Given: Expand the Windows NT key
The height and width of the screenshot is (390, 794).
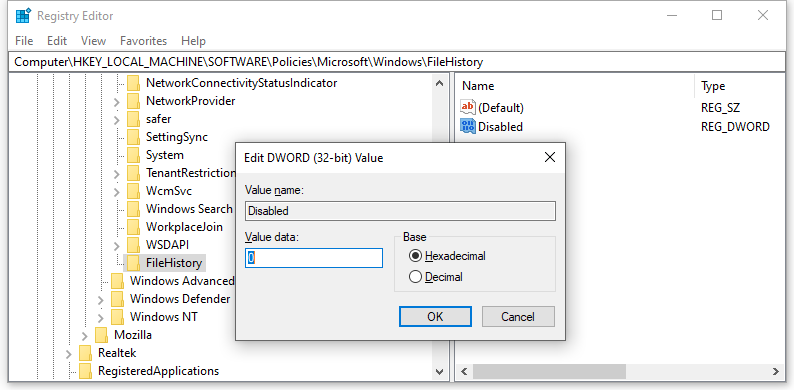Looking at the screenshot, I should (x=101, y=318).
